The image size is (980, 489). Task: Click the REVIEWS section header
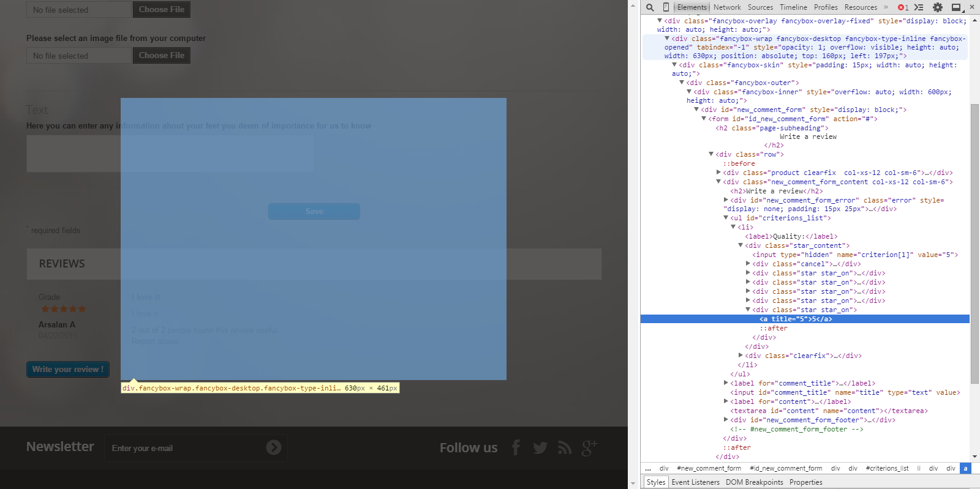click(x=314, y=264)
